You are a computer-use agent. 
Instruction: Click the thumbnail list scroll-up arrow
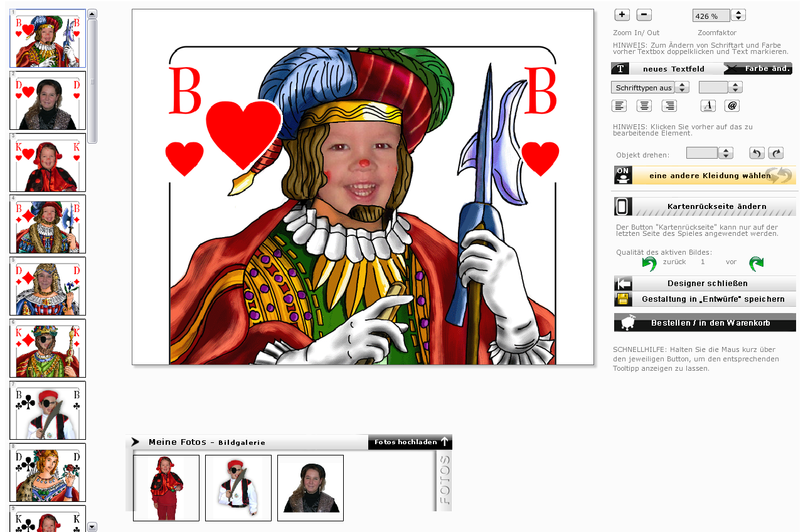coord(92,14)
